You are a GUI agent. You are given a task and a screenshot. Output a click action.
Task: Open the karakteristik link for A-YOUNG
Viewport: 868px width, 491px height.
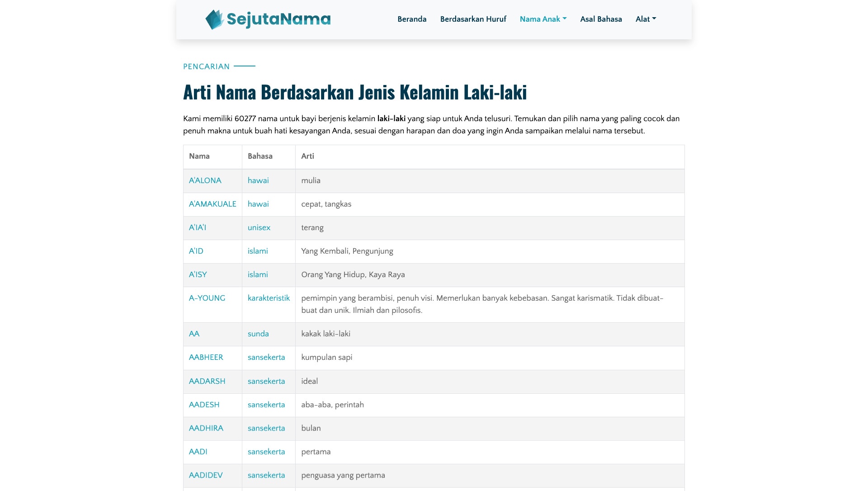(269, 298)
